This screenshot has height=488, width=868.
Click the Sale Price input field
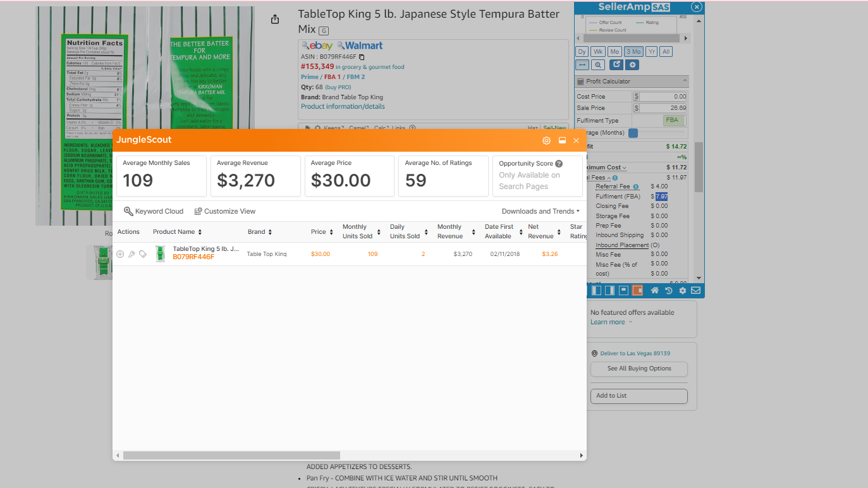[x=663, y=108]
